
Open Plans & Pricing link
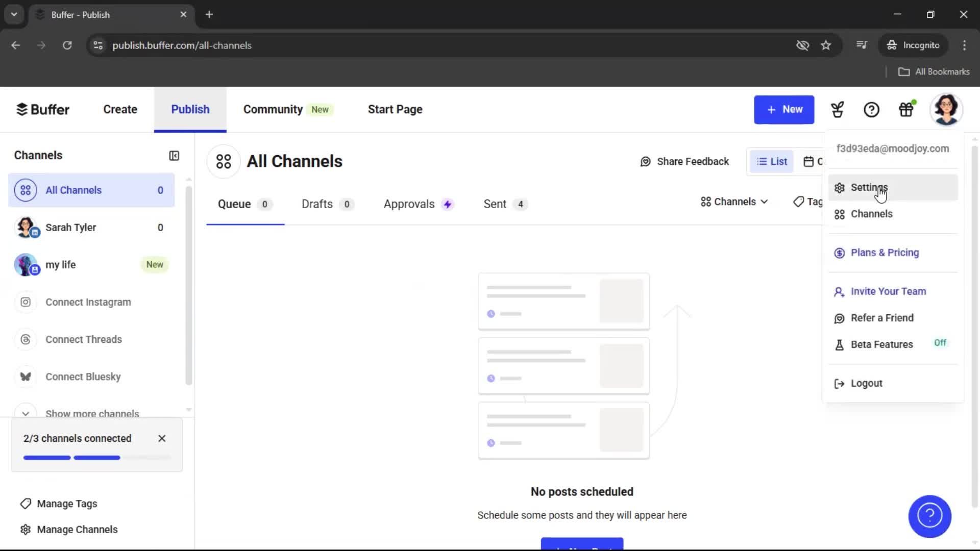[x=885, y=253]
